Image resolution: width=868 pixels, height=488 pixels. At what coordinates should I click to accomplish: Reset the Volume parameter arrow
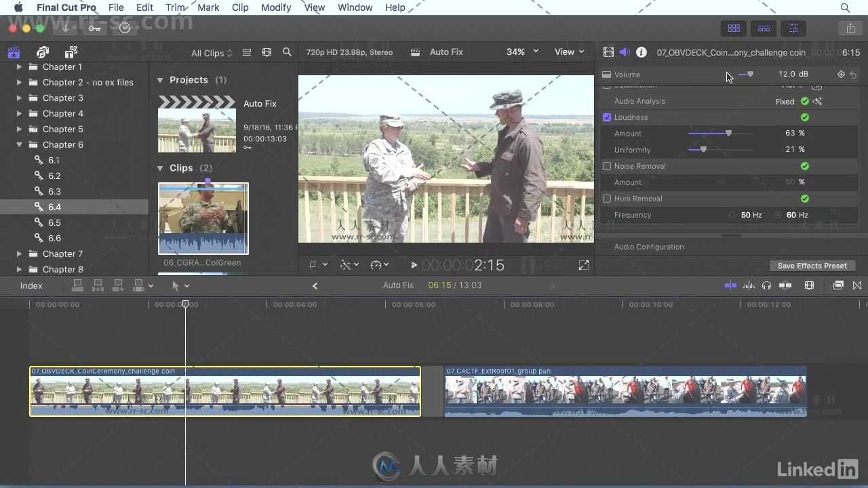click(853, 75)
